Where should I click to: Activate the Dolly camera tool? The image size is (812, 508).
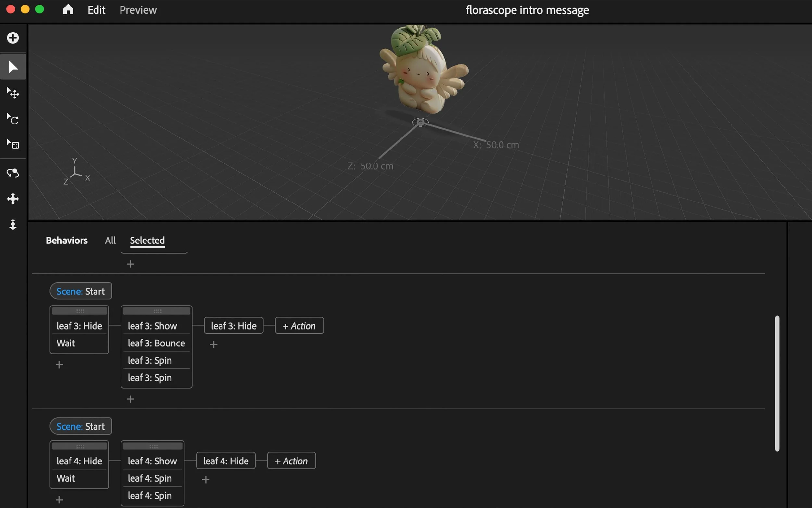tap(13, 225)
